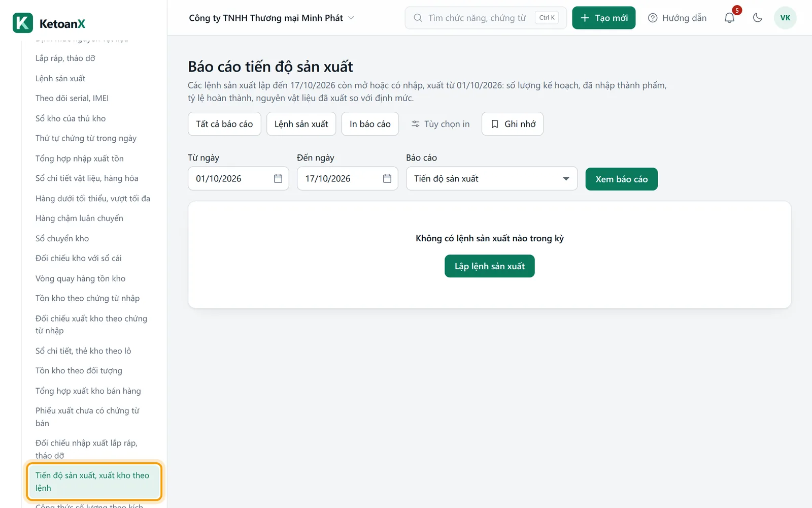The height and width of the screenshot is (508, 812).
Task: Click the Xem báo cáo button
Action: [622, 179]
